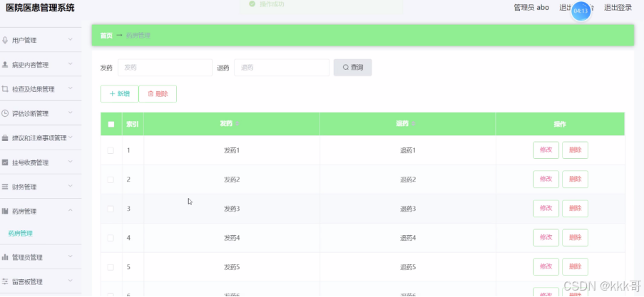Click 修改 button in row 发药4
The width and height of the screenshot is (644, 297).
[x=546, y=237]
